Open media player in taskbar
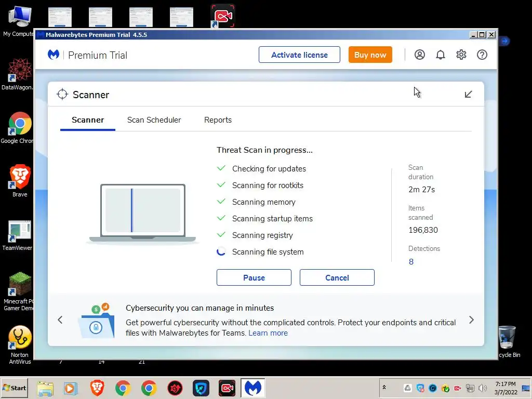The height and width of the screenshot is (399, 532). 71,388
